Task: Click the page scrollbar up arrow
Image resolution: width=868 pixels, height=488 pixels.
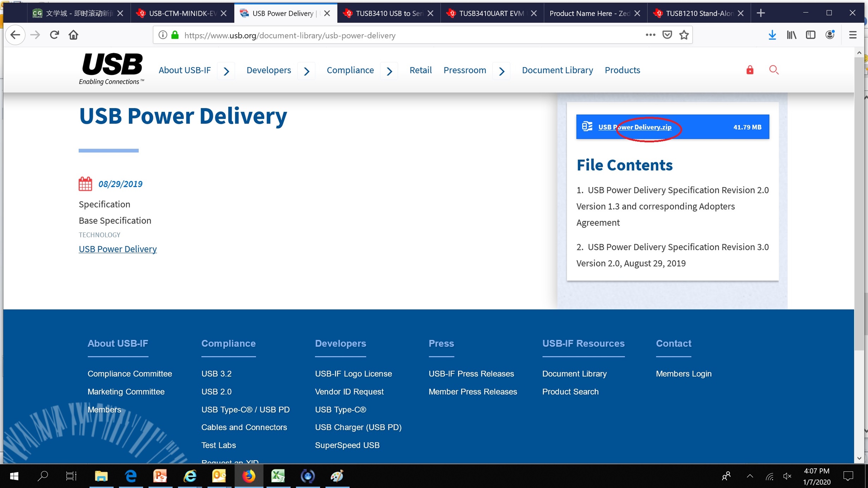Action: pyautogui.click(x=859, y=53)
